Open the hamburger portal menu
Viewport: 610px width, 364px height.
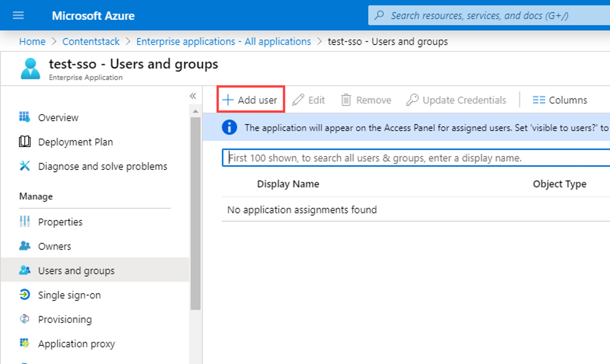18,15
